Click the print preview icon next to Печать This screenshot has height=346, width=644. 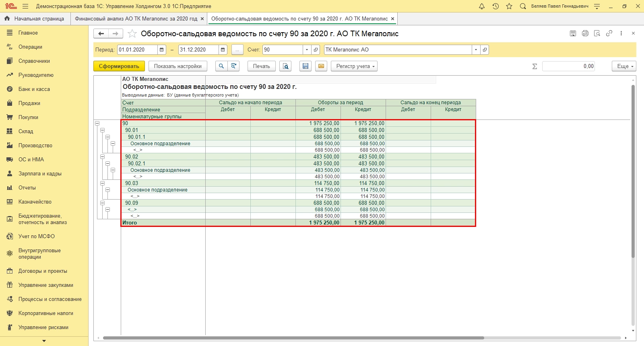(x=286, y=66)
